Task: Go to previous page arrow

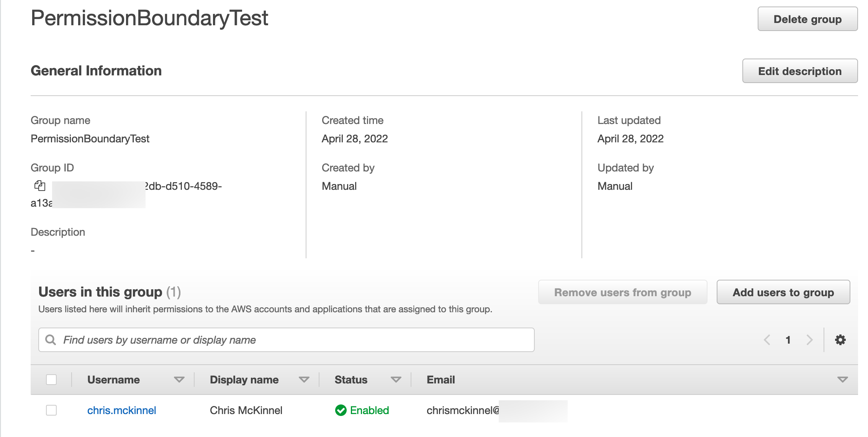Action: coord(767,340)
